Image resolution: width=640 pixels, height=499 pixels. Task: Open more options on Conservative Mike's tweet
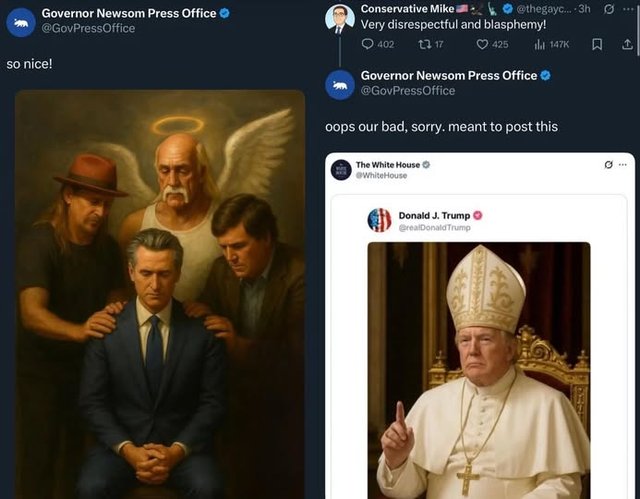[x=628, y=9]
